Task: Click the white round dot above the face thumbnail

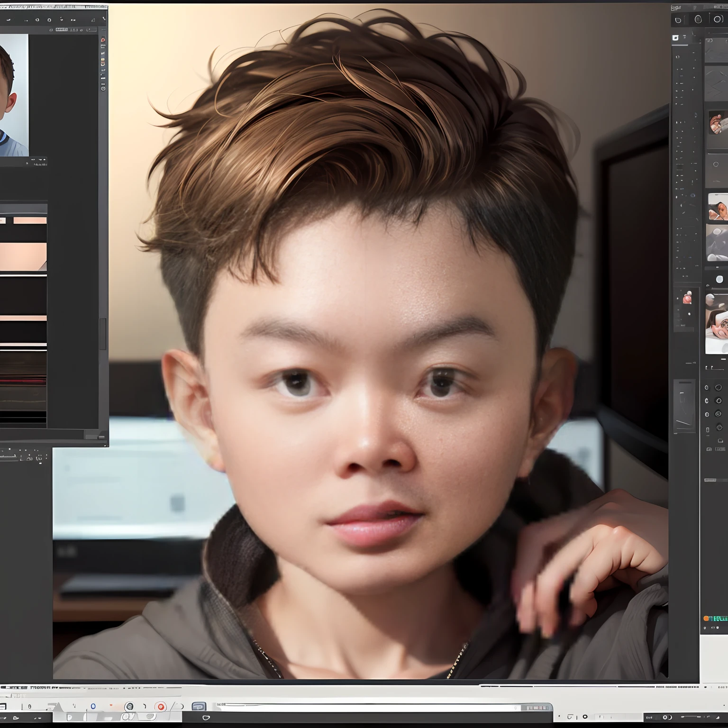Action: click(719, 279)
